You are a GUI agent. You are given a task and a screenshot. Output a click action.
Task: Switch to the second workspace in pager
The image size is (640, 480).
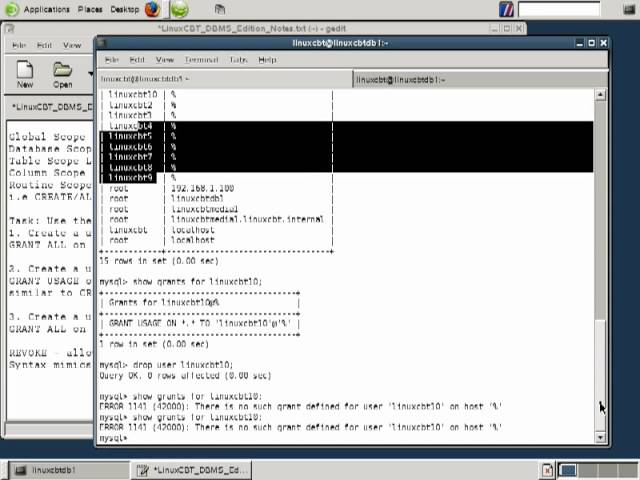pyautogui.click(x=587, y=471)
